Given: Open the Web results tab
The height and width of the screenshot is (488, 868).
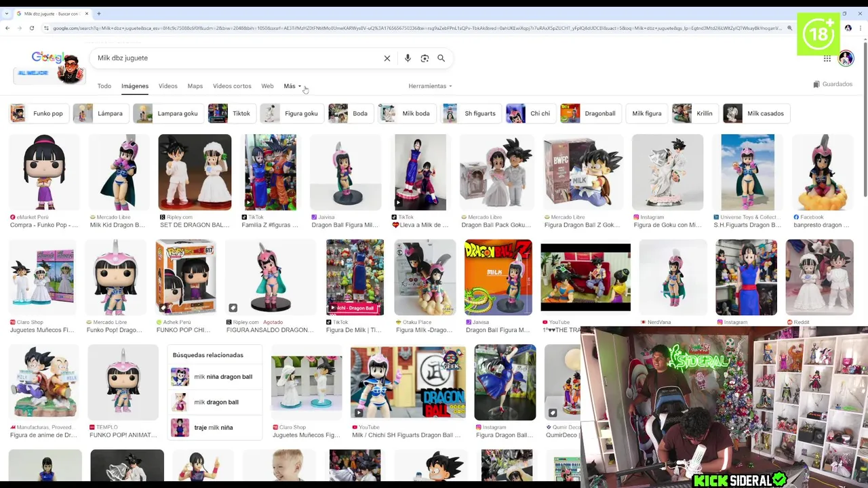Looking at the screenshot, I should (x=267, y=86).
